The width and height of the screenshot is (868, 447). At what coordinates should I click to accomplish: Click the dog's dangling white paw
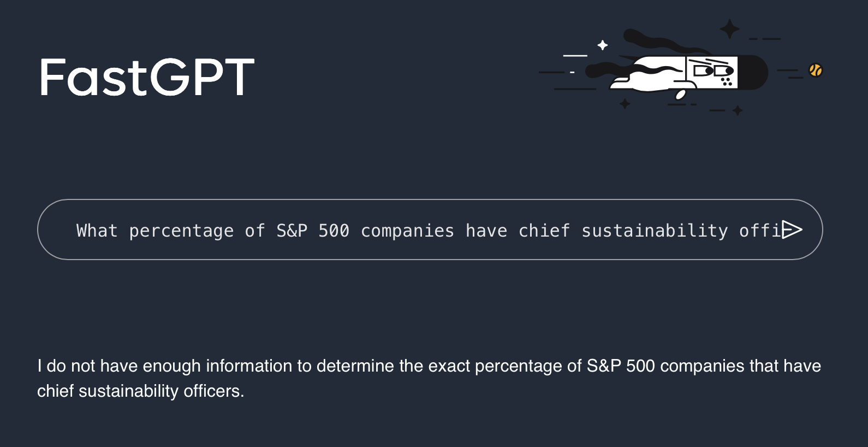click(681, 95)
